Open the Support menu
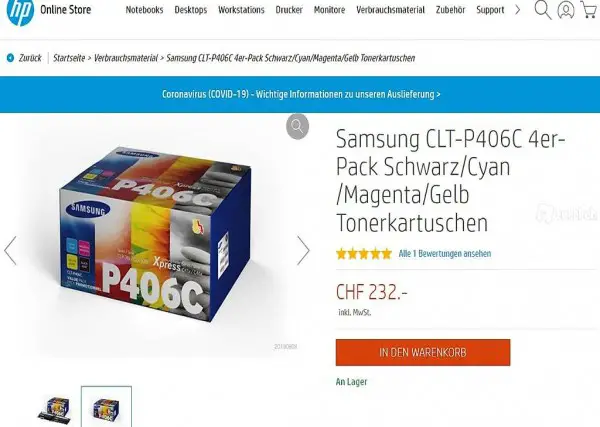The height and width of the screenshot is (427, 600). coord(490,10)
